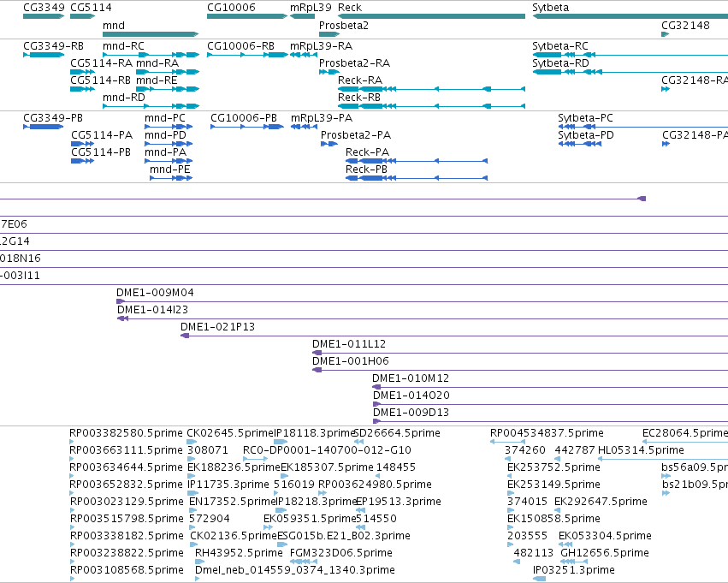Select EST IP03251.3prime
The height and width of the screenshot is (583, 728).
(574, 570)
